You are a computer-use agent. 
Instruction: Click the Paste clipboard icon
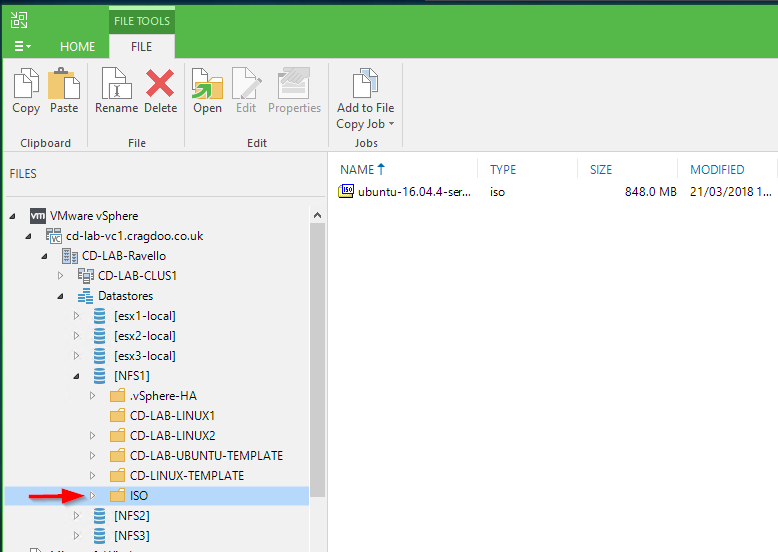click(x=64, y=83)
